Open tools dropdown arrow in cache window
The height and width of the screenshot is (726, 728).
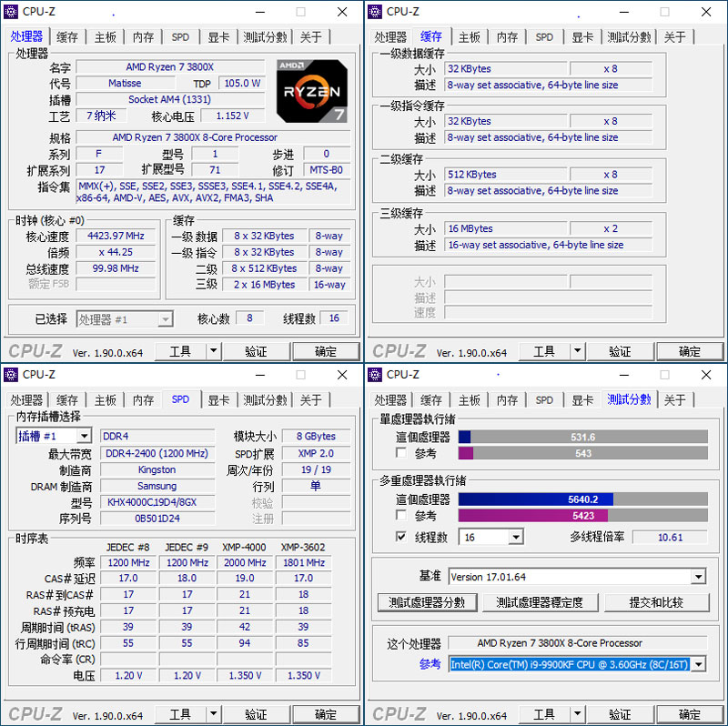pyautogui.click(x=577, y=351)
